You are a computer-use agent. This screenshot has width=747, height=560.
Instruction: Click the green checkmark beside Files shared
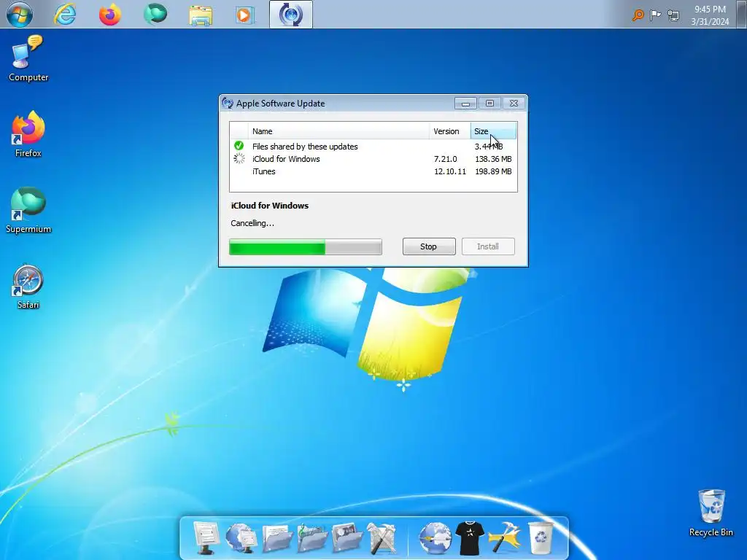[x=239, y=146]
